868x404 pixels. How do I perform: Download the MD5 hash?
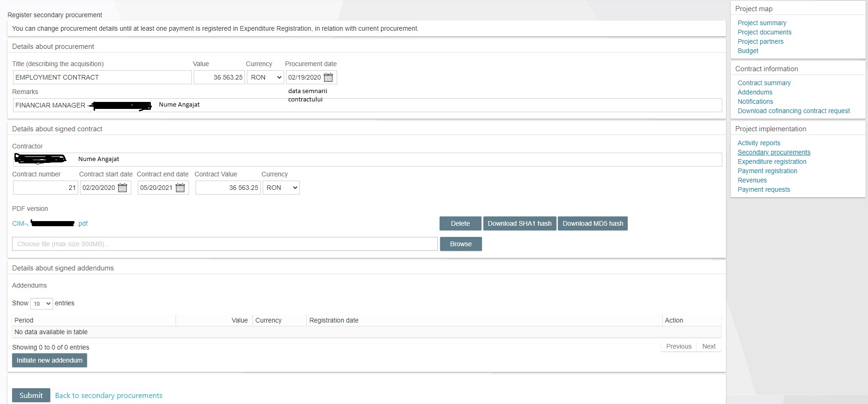click(x=592, y=224)
